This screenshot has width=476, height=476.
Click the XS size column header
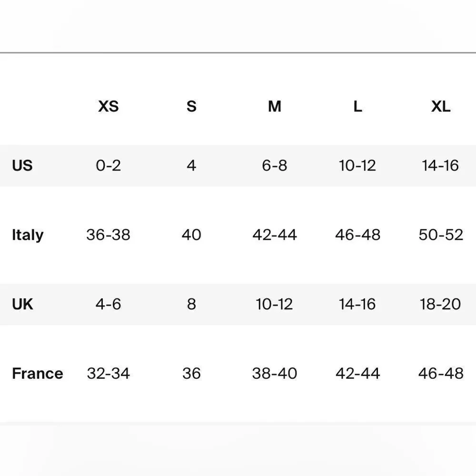tap(108, 106)
